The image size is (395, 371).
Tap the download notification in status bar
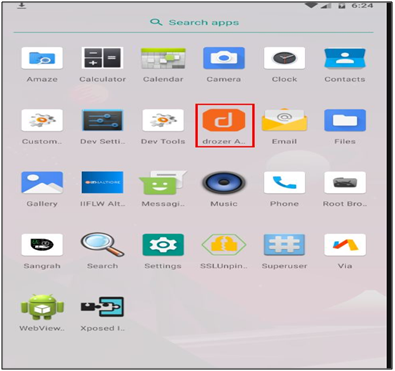click(x=22, y=6)
